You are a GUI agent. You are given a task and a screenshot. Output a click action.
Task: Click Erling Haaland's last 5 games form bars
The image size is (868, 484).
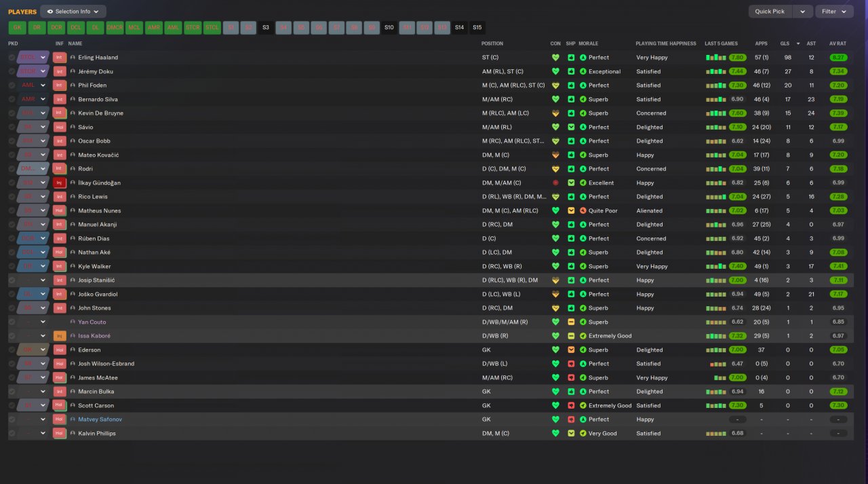coord(716,58)
